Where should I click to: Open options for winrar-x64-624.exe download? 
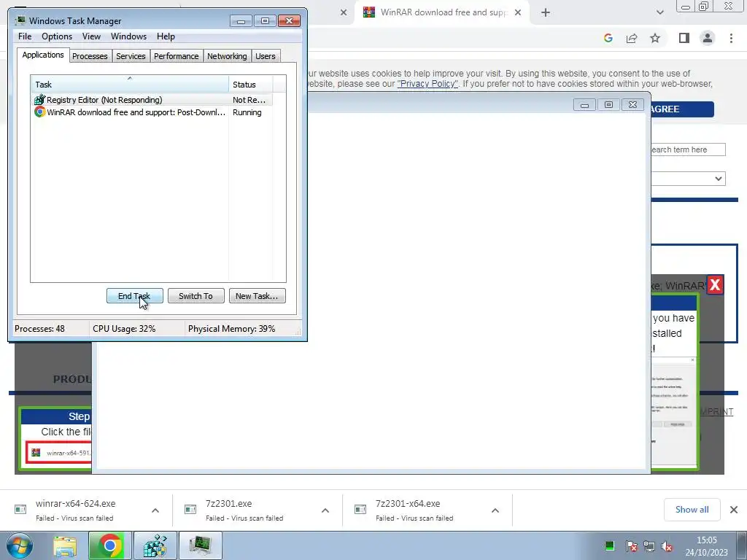tap(155, 510)
